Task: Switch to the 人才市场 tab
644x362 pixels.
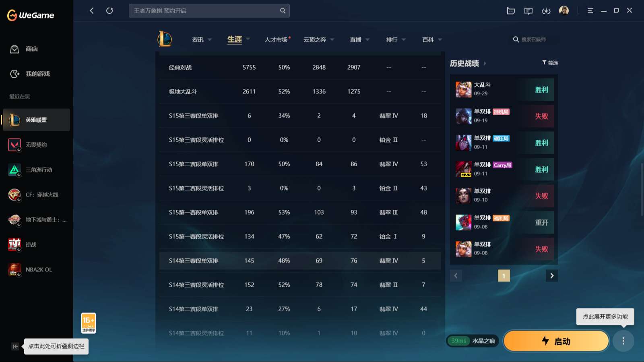Action: point(276,39)
